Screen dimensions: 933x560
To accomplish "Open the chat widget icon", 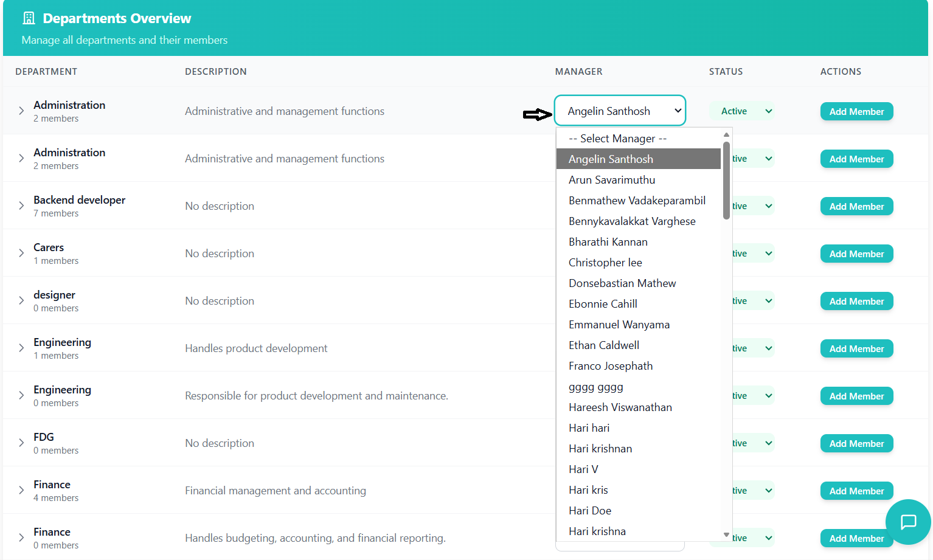I will coord(908,522).
